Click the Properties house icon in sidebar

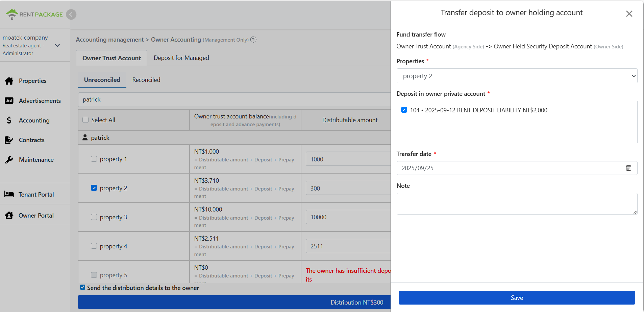tap(9, 81)
